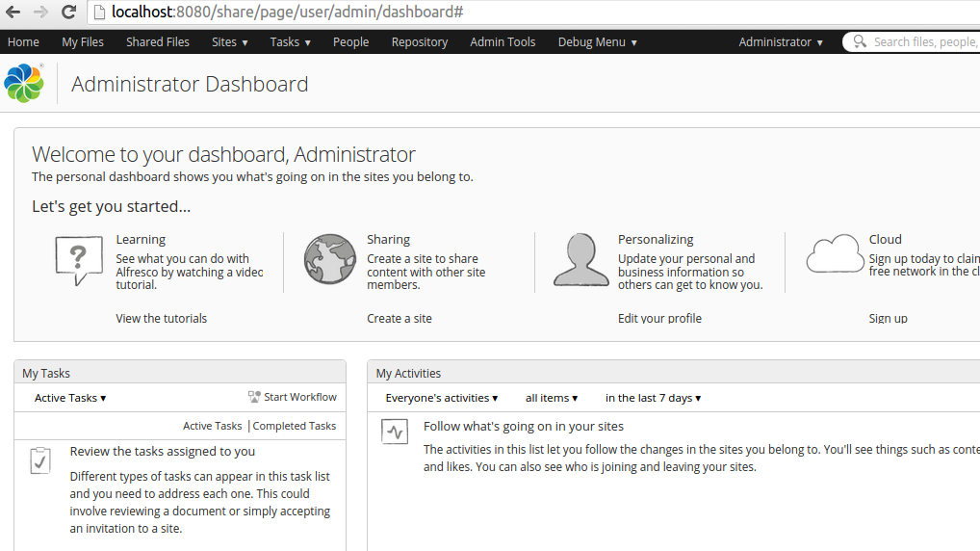The image size is (980, 551).
Task: Click the Completed Tasks link
Action: 295,426
